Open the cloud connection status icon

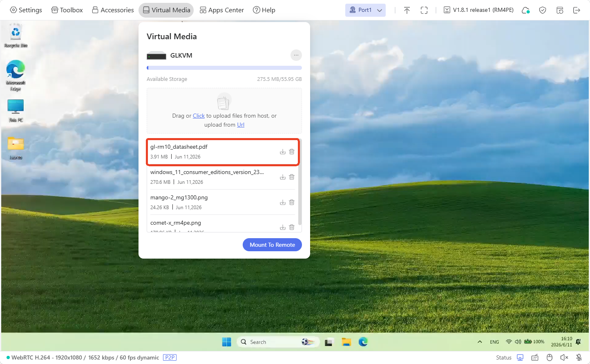click(x=526, y=10)
